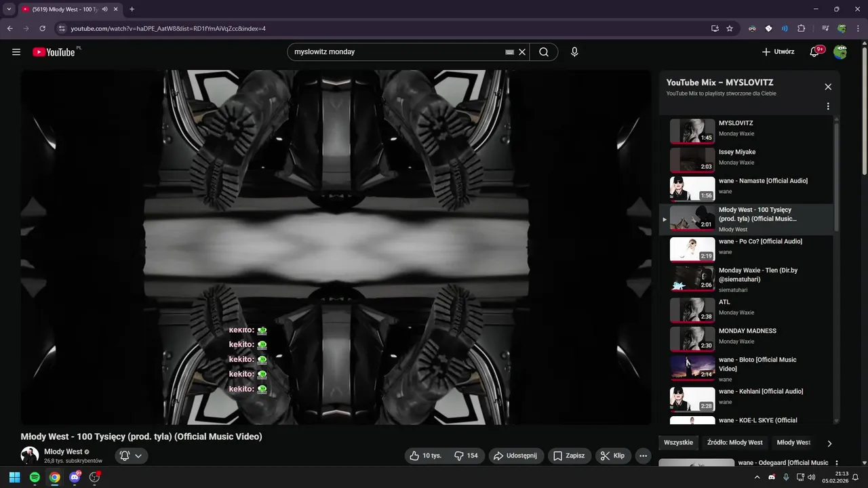Open Discord from the taskbar
The image size is (868, 488).
pyautogui.click(x=75, y=477)
